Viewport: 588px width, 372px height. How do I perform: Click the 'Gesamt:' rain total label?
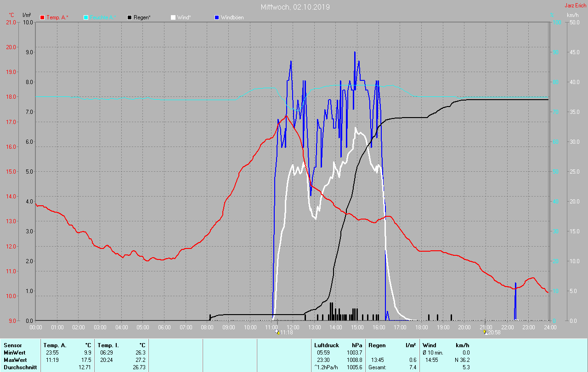(377, 367)
